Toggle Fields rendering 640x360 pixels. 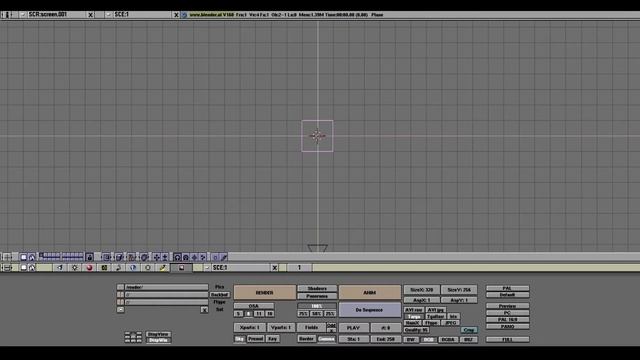click(311, 327)
